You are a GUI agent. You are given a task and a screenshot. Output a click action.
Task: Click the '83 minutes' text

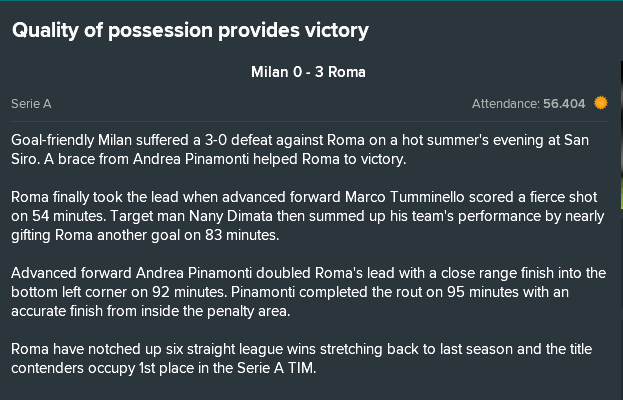241,235
